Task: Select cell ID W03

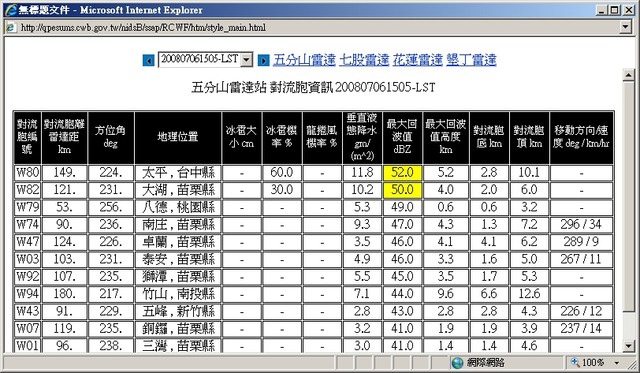Action: (x=27, y=259)
